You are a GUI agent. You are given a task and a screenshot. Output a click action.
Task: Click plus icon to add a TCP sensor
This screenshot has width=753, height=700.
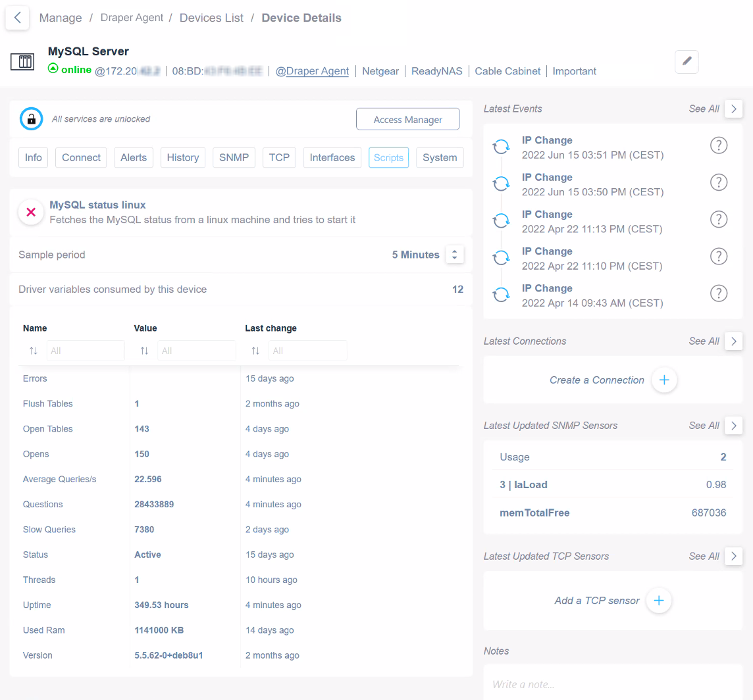click(x=659, y=601)
